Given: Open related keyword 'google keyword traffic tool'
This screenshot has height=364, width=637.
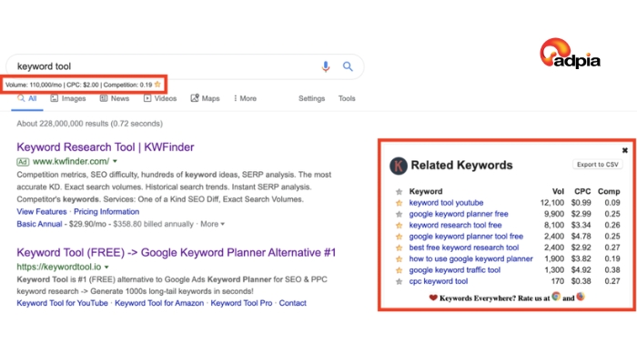Looking at the screenshot, I should (455, 270).
